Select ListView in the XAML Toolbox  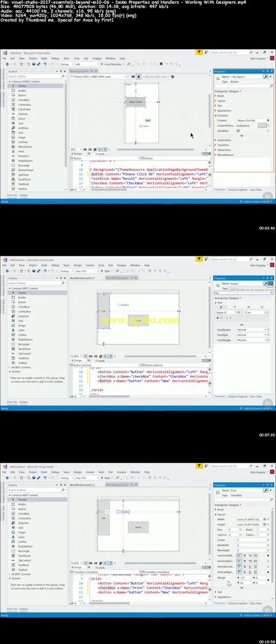[x=23, y=142]
